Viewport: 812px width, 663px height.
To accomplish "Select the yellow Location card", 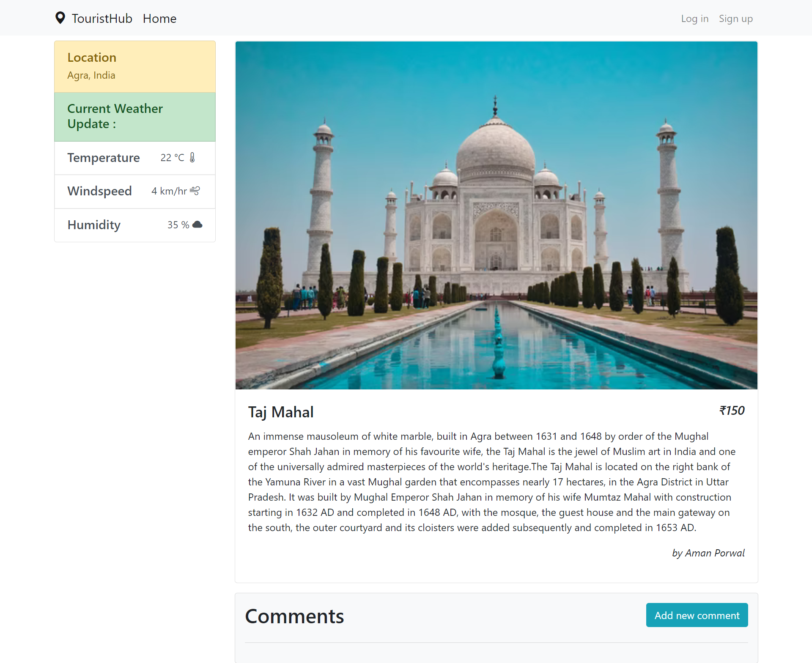I will [134, 66].
